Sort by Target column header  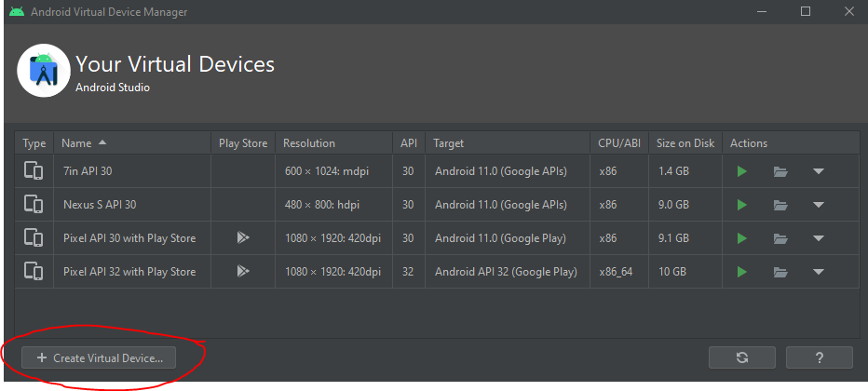(508, 143)
